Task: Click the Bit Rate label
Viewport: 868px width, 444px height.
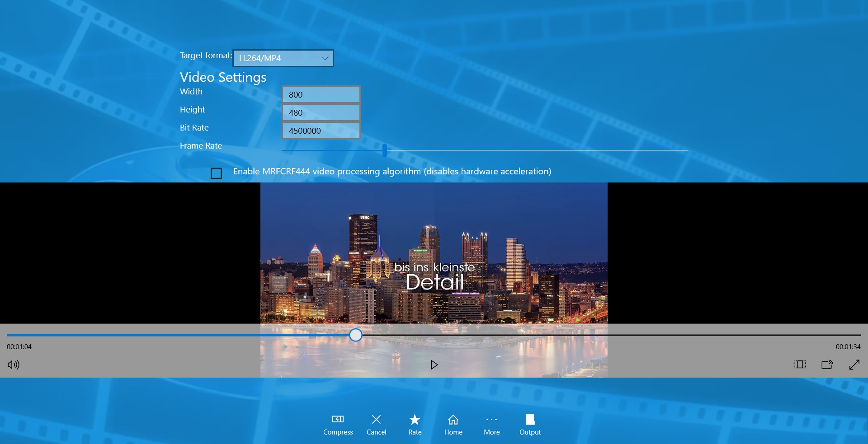Action: (x=194, y=128)
